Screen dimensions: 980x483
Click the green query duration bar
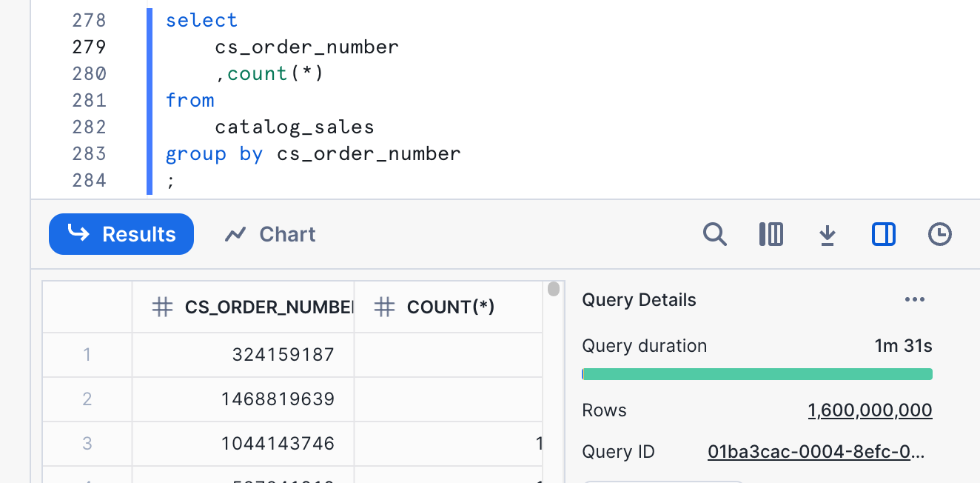click(756, 374)
